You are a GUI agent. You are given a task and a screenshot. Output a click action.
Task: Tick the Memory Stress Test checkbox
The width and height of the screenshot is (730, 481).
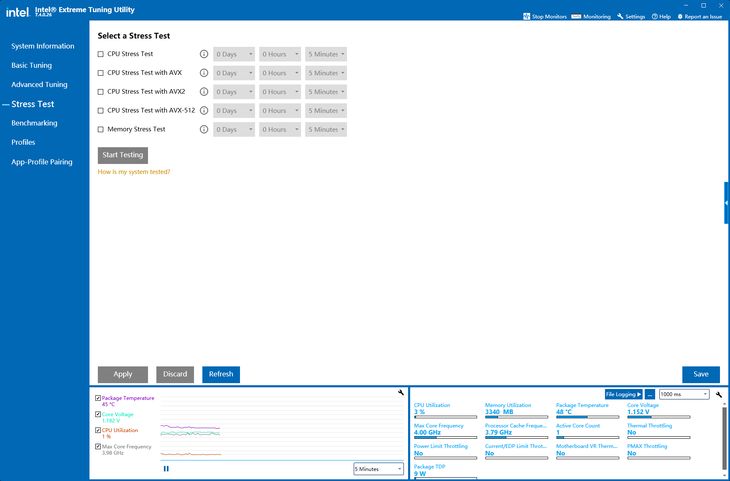point(101,129)
